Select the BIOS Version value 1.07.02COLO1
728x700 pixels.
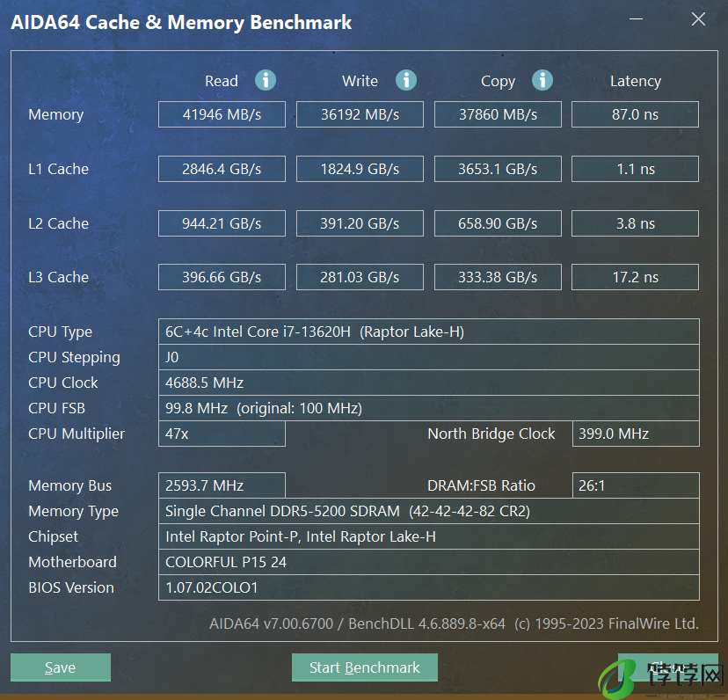429,587
